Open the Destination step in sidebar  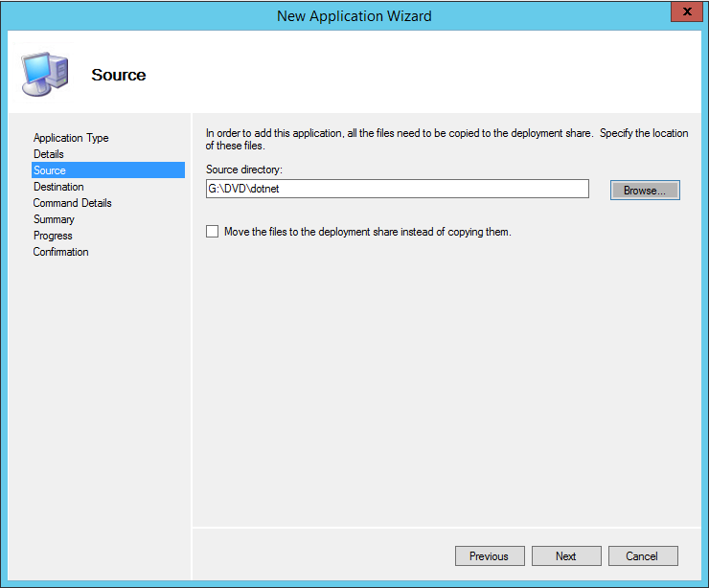58,187
